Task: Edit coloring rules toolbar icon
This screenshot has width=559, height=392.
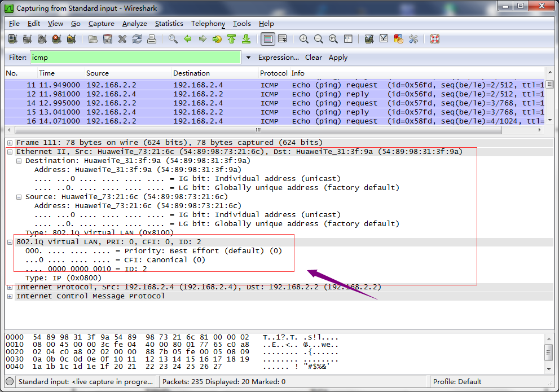Action: (399, 39)
